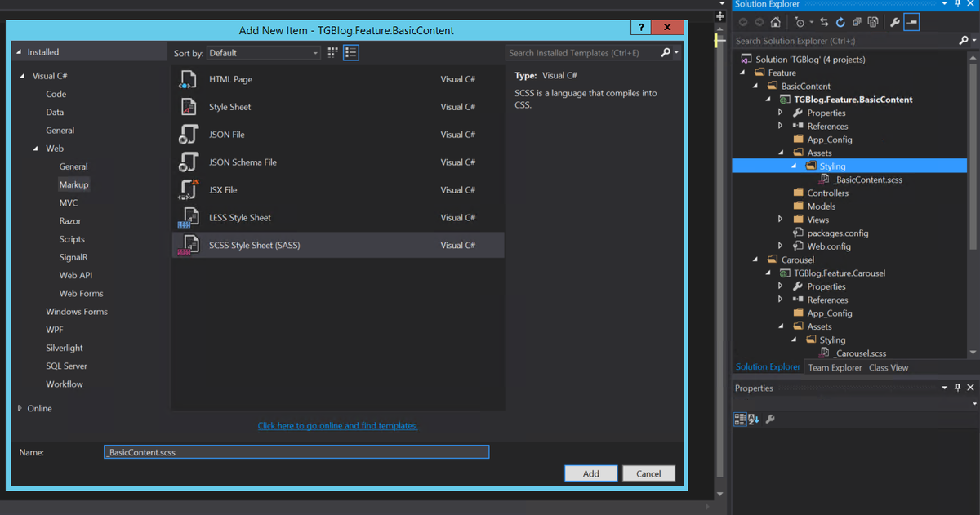This screenshot has width=980, height=515.
Task: Click the Solution Explorer vertical scrollbar
Action: pyautogui.click(x=973, y=204)
